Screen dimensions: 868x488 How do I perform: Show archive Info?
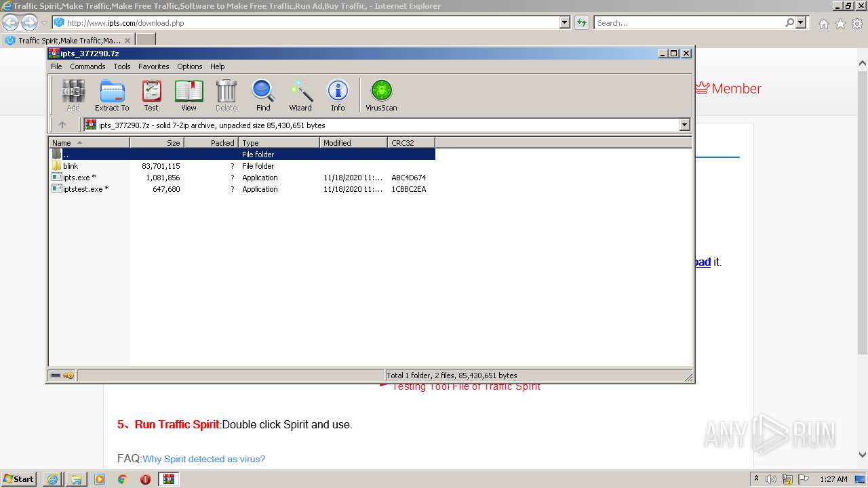click(x=338, y=95)
